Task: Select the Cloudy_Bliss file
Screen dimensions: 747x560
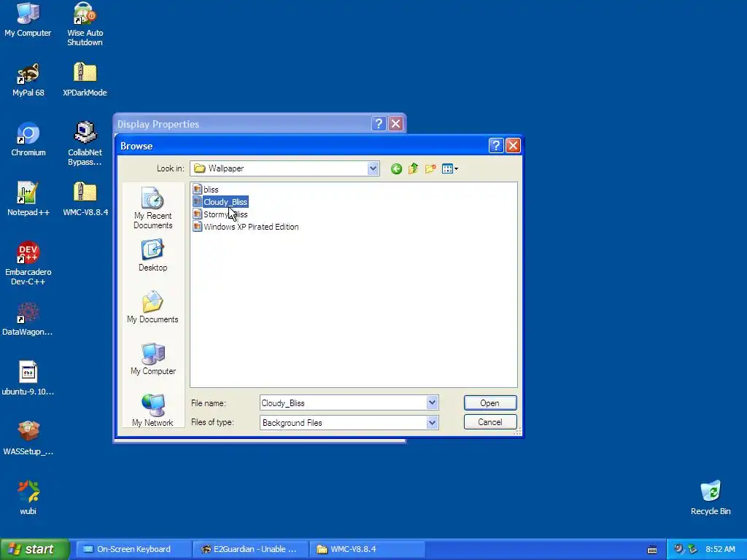Action: (220, 202)
